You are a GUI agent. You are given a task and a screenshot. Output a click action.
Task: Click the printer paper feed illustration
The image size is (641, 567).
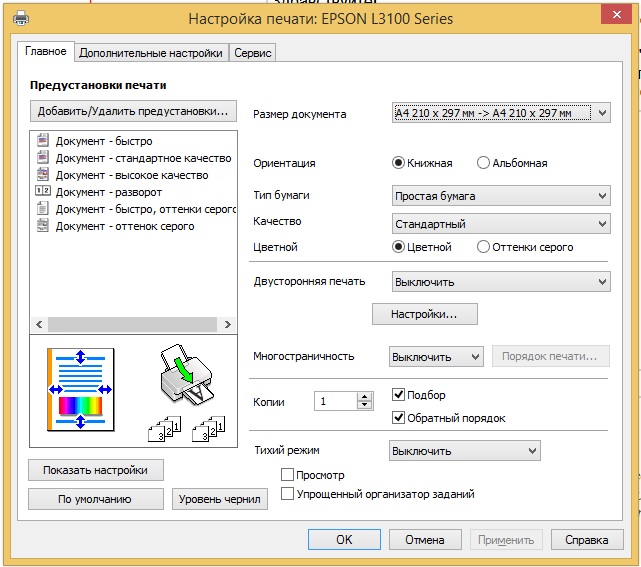[x=186, y=374]
